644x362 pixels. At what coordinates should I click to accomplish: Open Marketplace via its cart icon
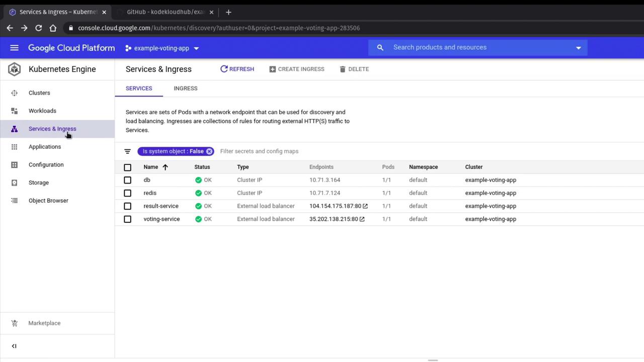[x=14, y=323]
